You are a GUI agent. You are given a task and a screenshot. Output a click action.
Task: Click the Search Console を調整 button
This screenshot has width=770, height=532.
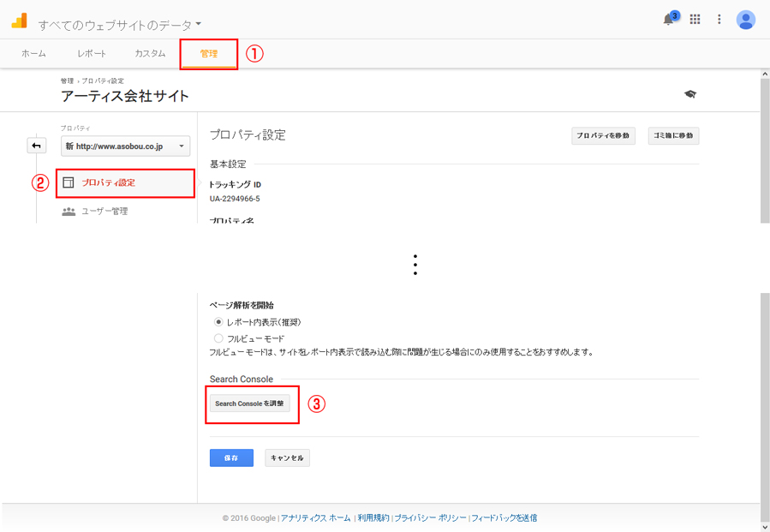(x=249, y=403)
